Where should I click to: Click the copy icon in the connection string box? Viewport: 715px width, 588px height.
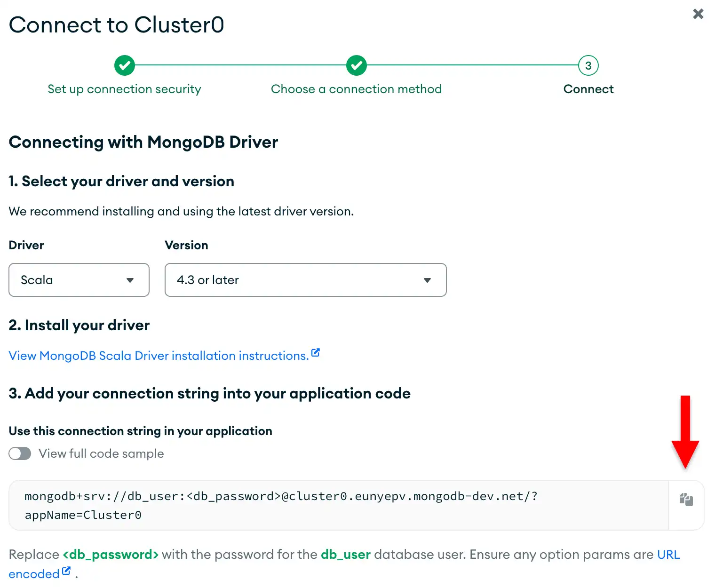(686, 500)
